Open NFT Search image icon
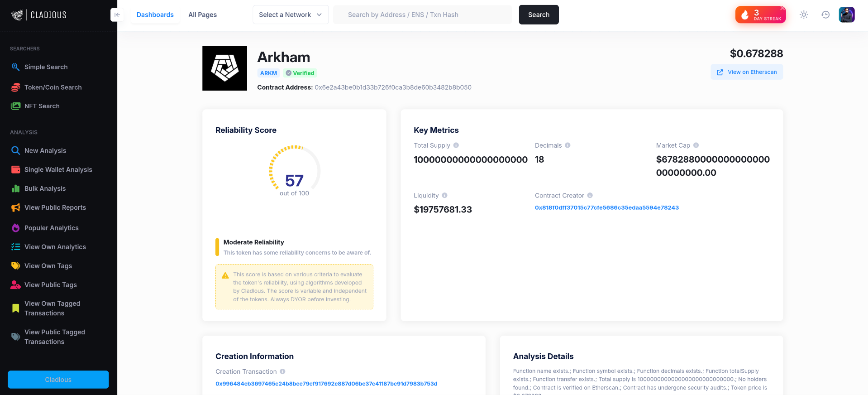 tap(15, 106)
